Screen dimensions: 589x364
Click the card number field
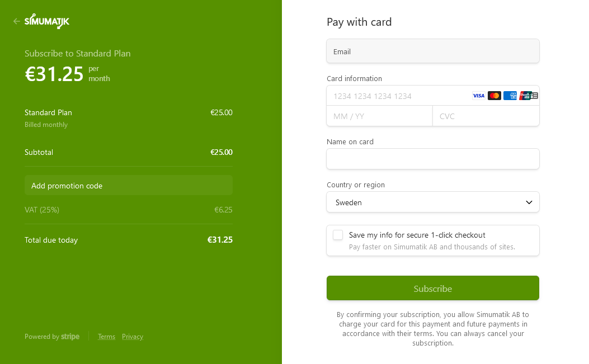click(x=397, y=96)
